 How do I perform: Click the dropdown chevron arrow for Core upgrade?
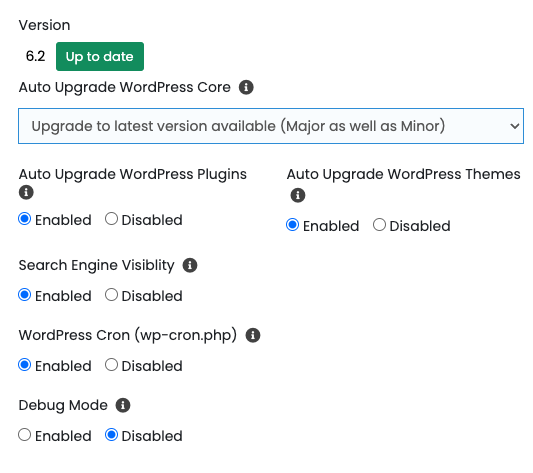515,126
